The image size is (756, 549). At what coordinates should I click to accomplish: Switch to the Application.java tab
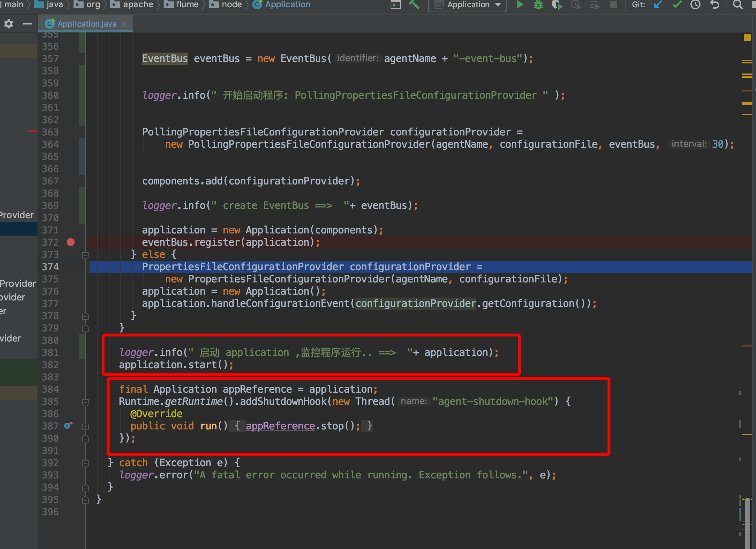point(86,23)
